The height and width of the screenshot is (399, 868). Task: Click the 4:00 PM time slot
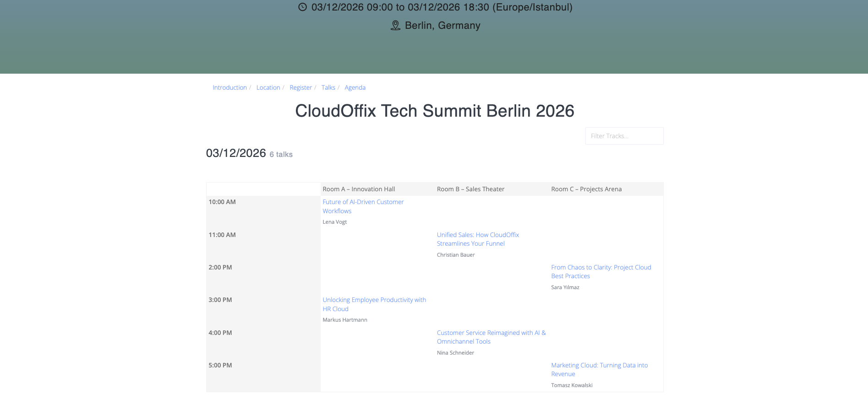[x=220, y=333]
